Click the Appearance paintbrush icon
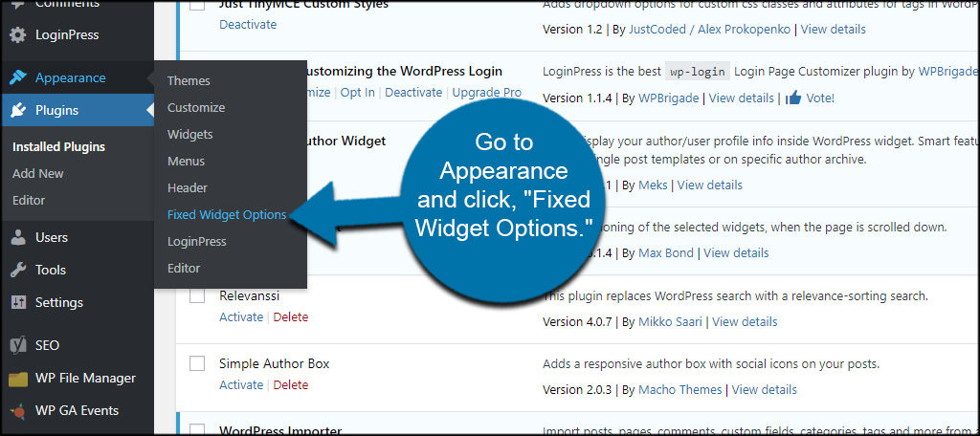 pyautogui.click(x=18, y=77)
